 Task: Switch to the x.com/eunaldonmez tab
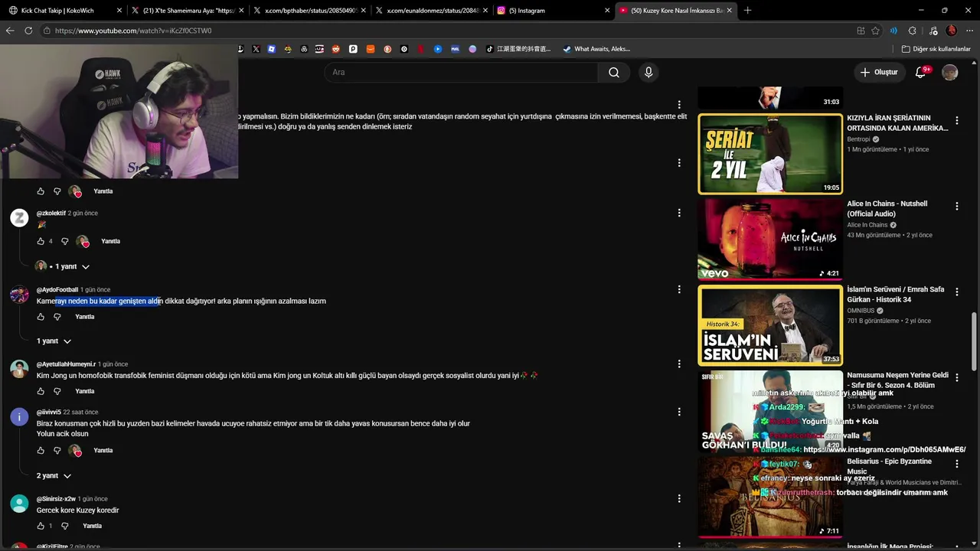pos(431,11)
